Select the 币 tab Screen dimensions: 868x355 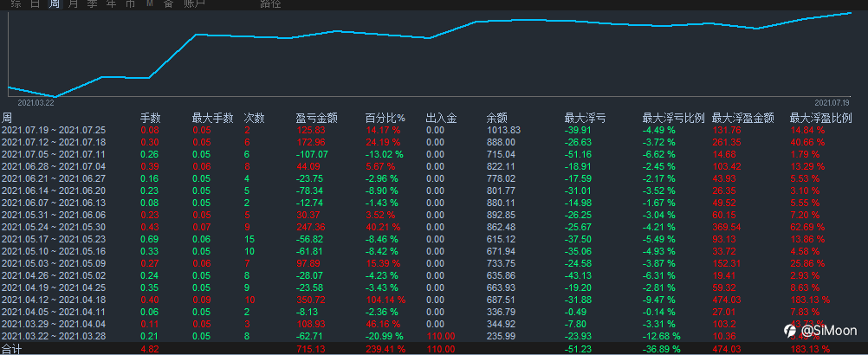pos(130,3)
